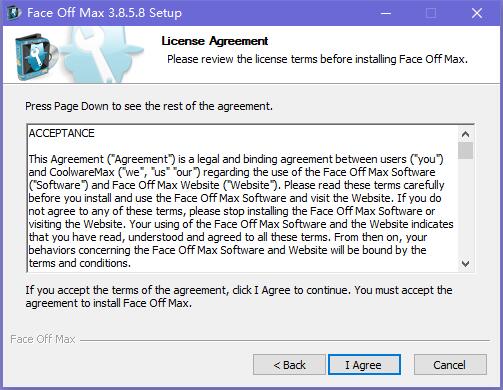503x390 pixels.
Task: Click the I Agree button
Action: pyautogui.click(x=364, y=365)
